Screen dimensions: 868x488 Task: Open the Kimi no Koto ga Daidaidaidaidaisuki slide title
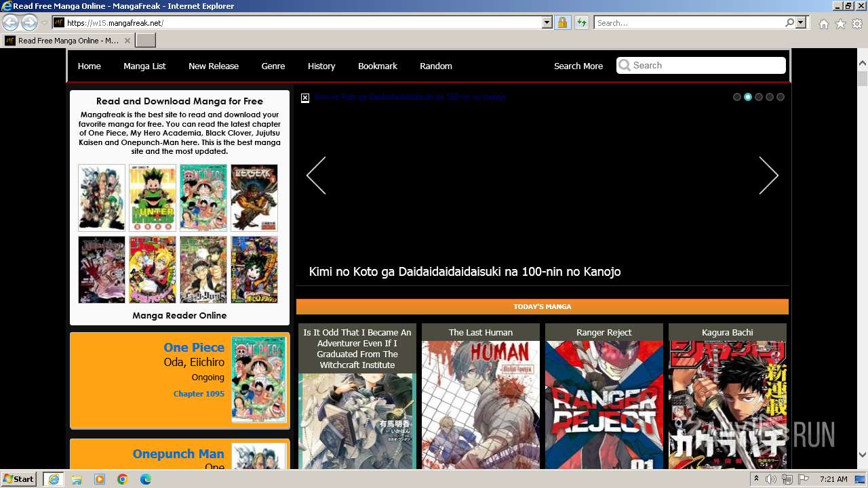coord(465,272)
